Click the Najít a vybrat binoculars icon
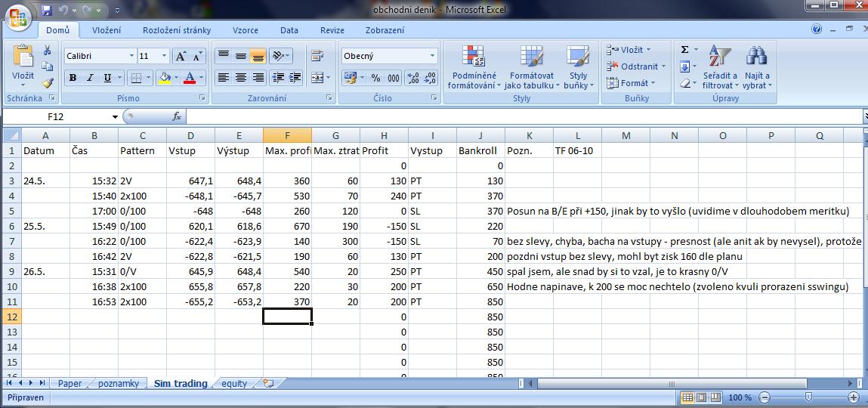 coord(756,67)
